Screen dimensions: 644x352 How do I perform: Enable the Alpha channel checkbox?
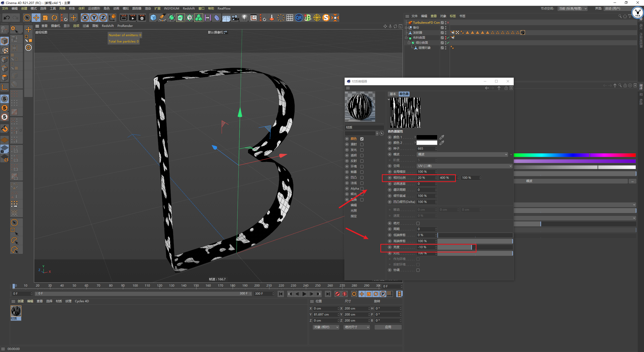click(x=362, y=189)
